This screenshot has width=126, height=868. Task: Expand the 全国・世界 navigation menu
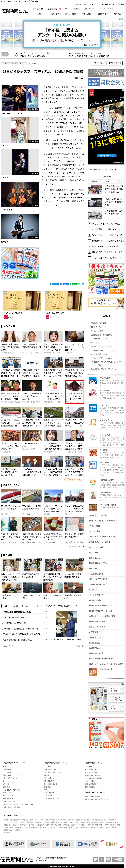tap(55, 14)
